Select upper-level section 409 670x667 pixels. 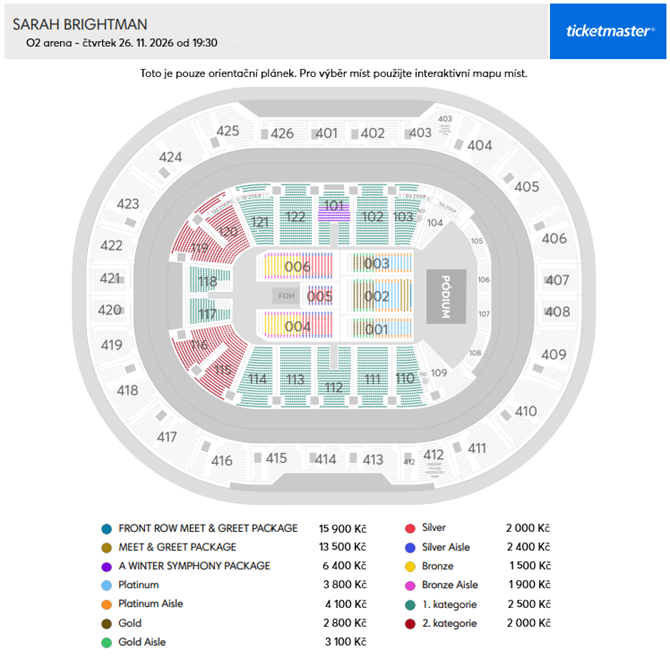(x=553, y=354)
